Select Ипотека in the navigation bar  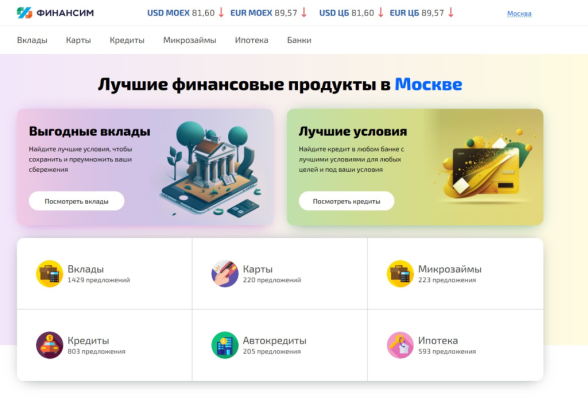click(251, 40)
